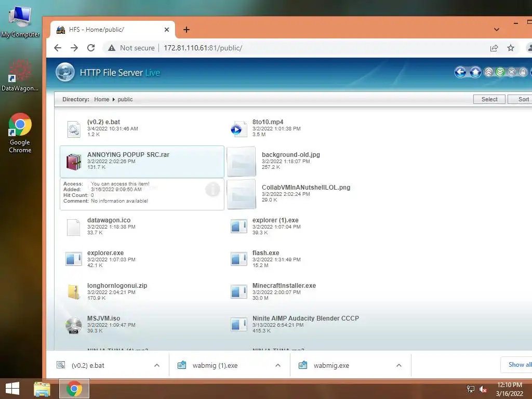532x399 pixels.
Task: Open the MSJVM.iso file link
Action: 103,318
